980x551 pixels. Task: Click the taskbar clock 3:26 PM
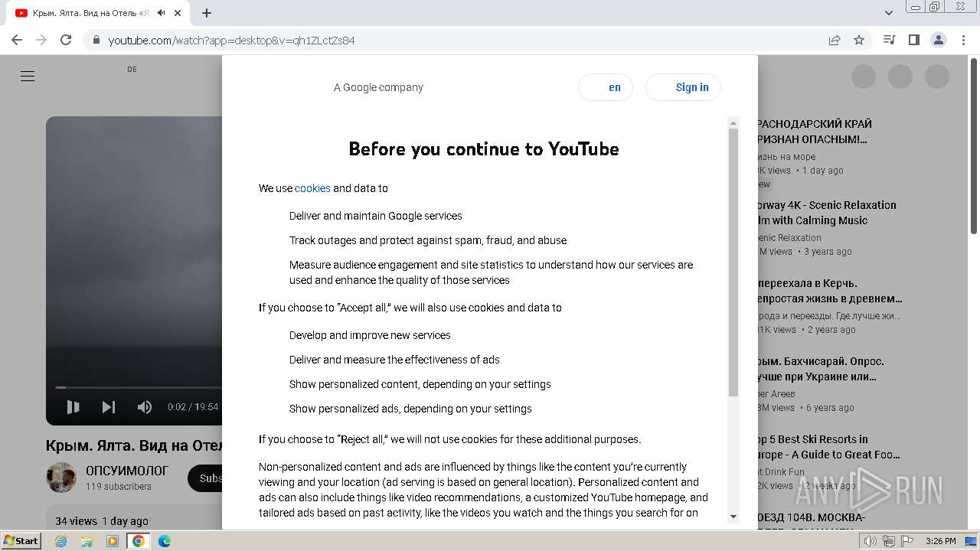click(x=940, y=541)
